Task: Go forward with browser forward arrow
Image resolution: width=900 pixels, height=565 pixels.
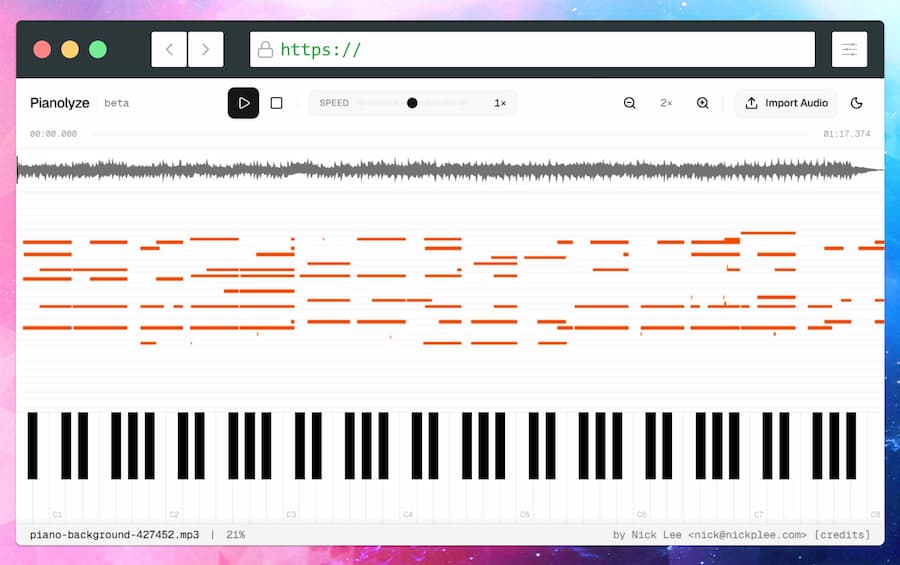Action: (x=205, y=49)
